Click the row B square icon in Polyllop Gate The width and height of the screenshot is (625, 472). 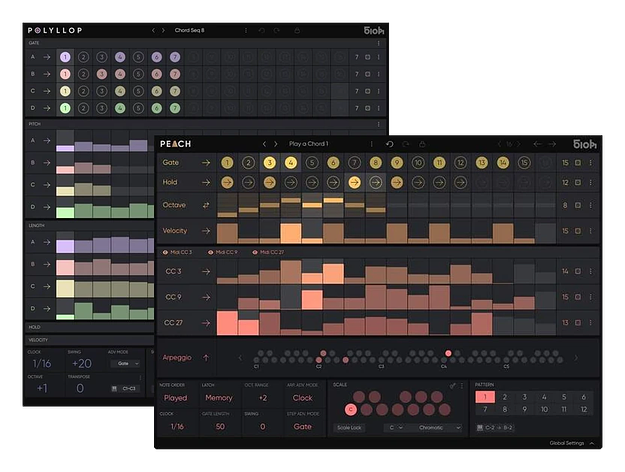pos(368,74)
